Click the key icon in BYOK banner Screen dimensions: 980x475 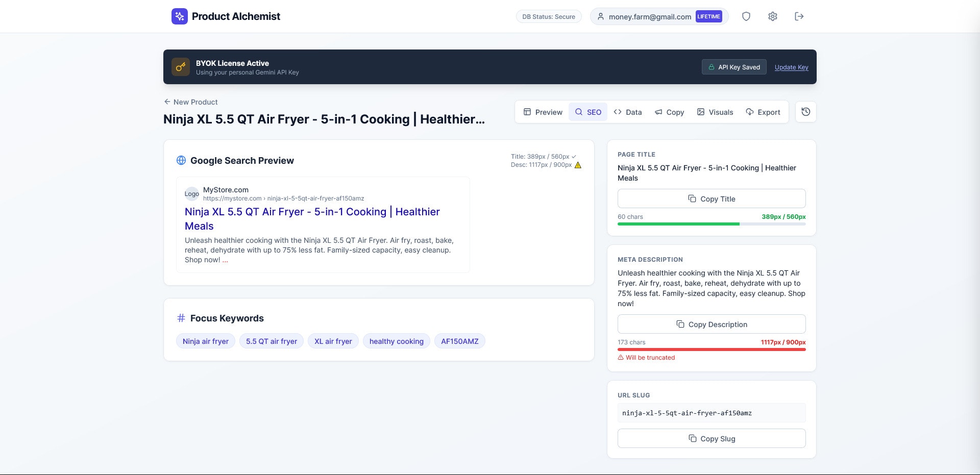(181, 67)
